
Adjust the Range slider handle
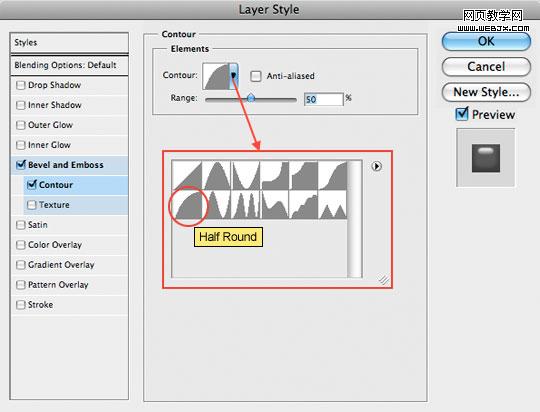(x=251, y=98)
